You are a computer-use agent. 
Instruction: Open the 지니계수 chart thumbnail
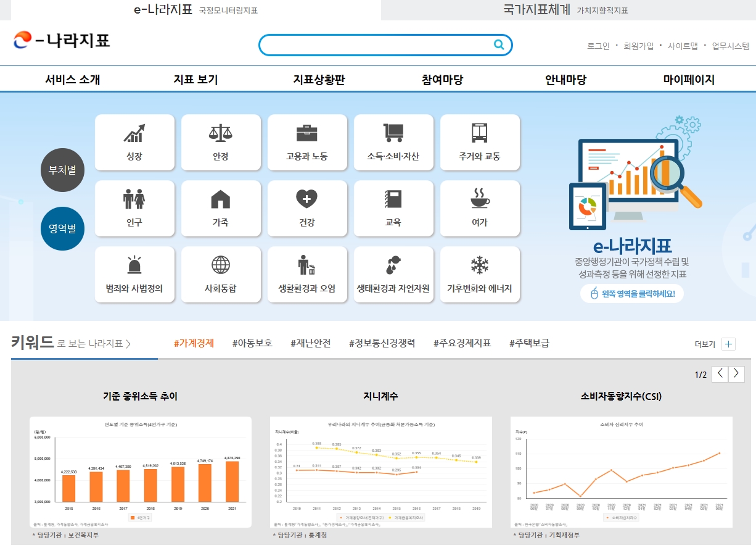point(381,472)
